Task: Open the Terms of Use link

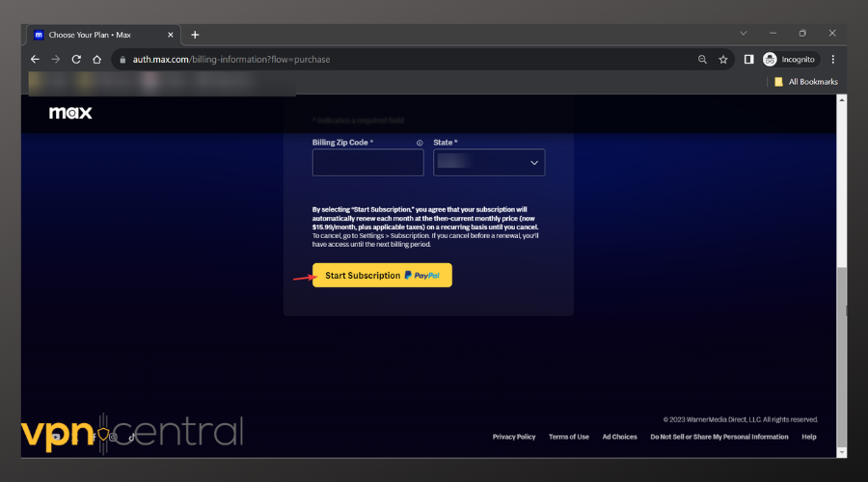Action: (x=568, y=437)
